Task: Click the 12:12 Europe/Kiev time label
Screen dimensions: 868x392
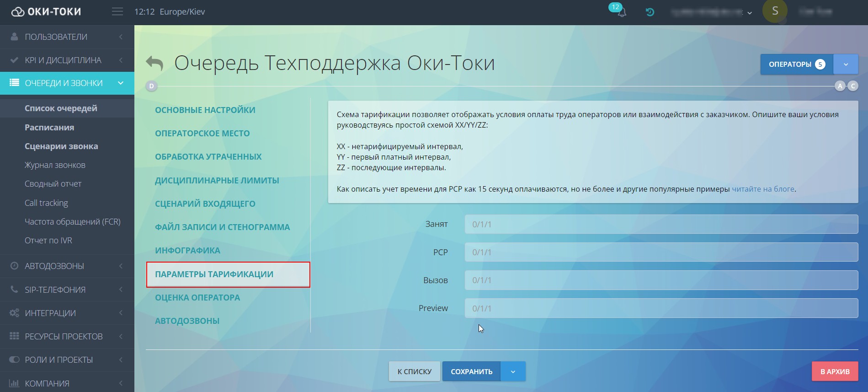Action: tap(170, 12)
